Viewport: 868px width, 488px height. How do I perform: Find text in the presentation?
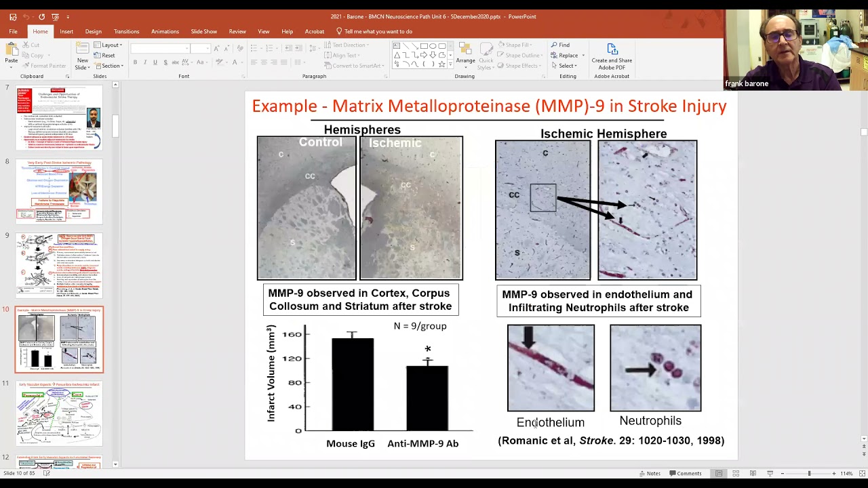(x=561, y=45)
